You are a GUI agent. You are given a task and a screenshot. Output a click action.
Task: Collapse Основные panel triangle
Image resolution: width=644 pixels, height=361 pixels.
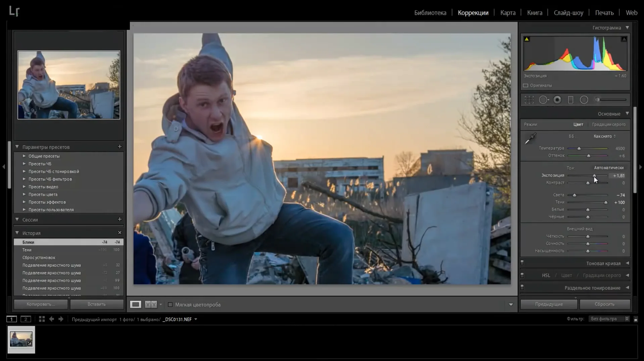coord(627,113)
